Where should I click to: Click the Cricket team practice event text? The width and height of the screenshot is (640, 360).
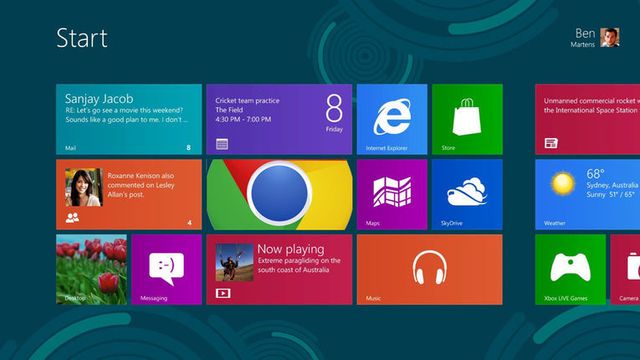tap(247, 100)
